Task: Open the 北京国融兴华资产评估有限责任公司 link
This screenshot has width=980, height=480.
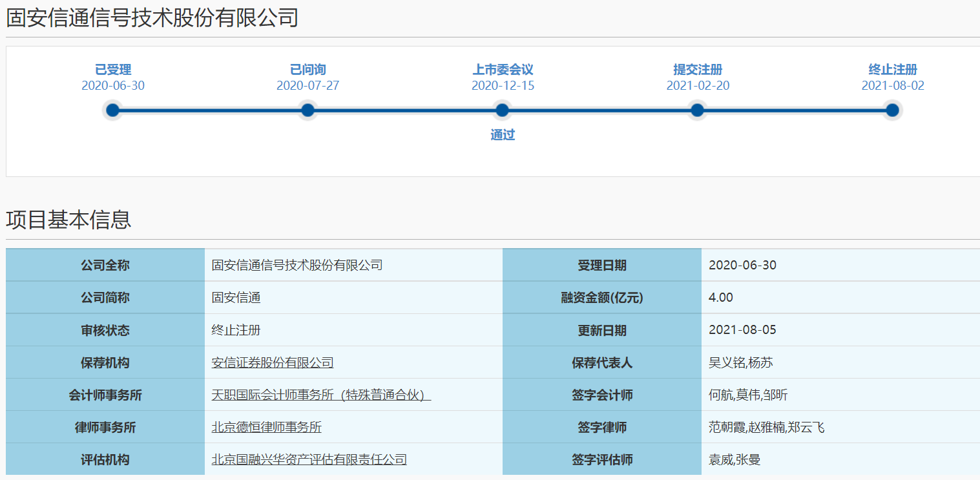Action: pos(309,459)
